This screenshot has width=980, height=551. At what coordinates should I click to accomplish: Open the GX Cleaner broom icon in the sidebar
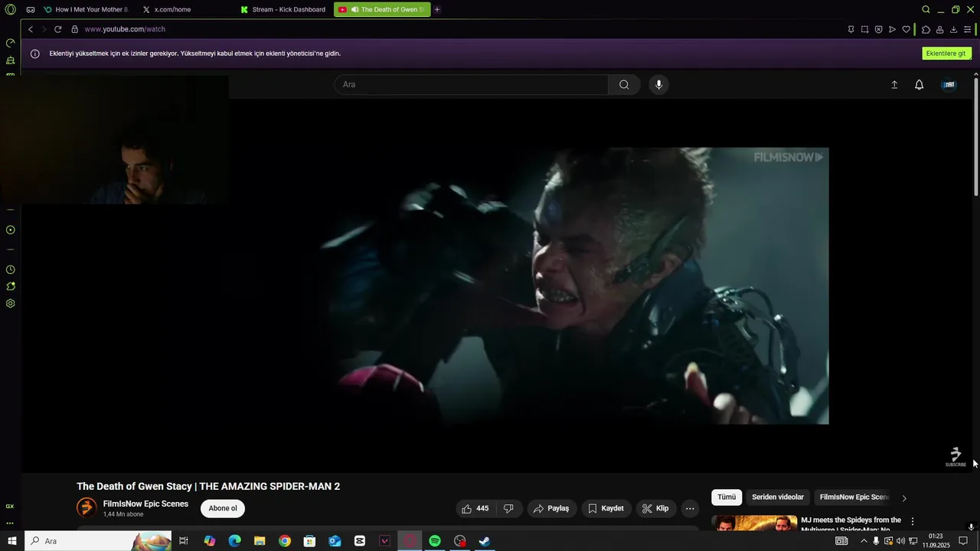pyautogui.click(x=11, y=60)
